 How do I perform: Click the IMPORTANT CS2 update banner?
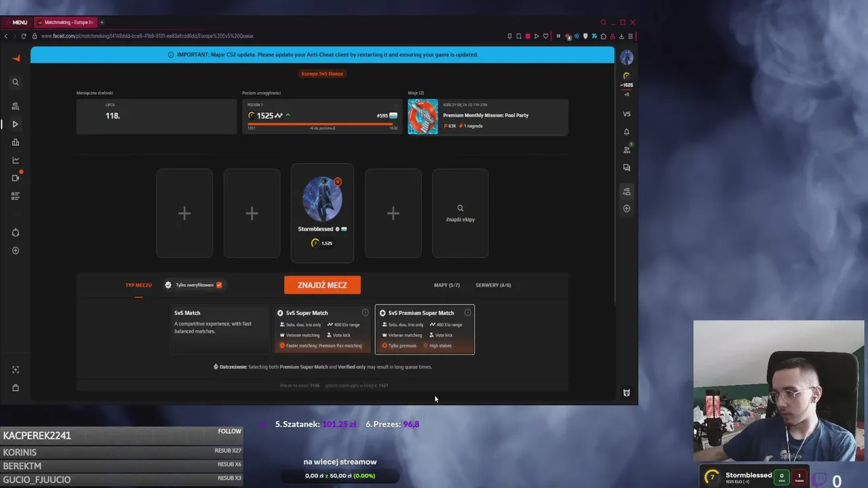pyautogui.click(x=323, y=54)
